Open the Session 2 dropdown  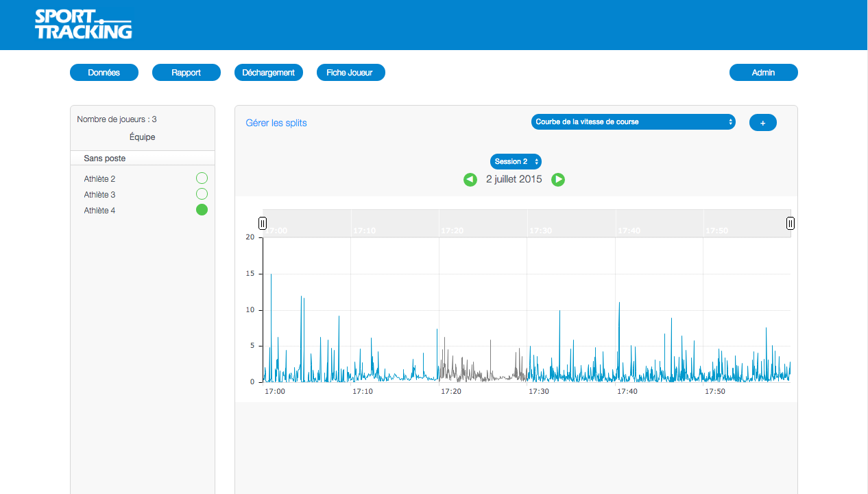[516, 161]
